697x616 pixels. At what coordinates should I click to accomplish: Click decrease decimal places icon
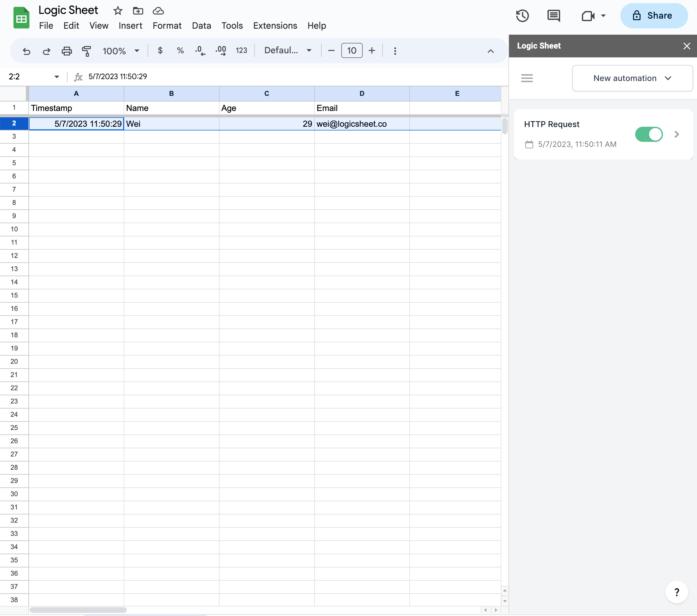click(200, 51)
